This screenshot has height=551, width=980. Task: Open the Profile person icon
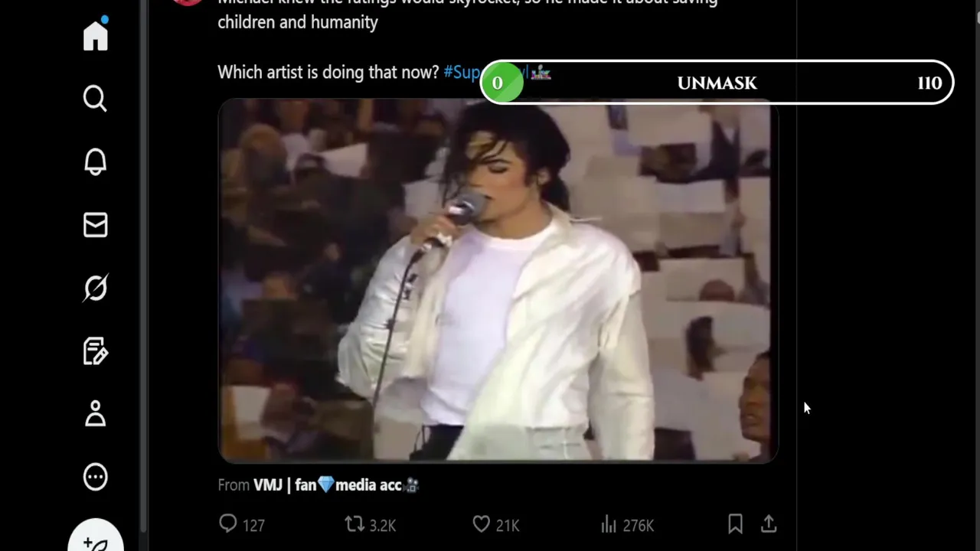[x=96, y=414]
